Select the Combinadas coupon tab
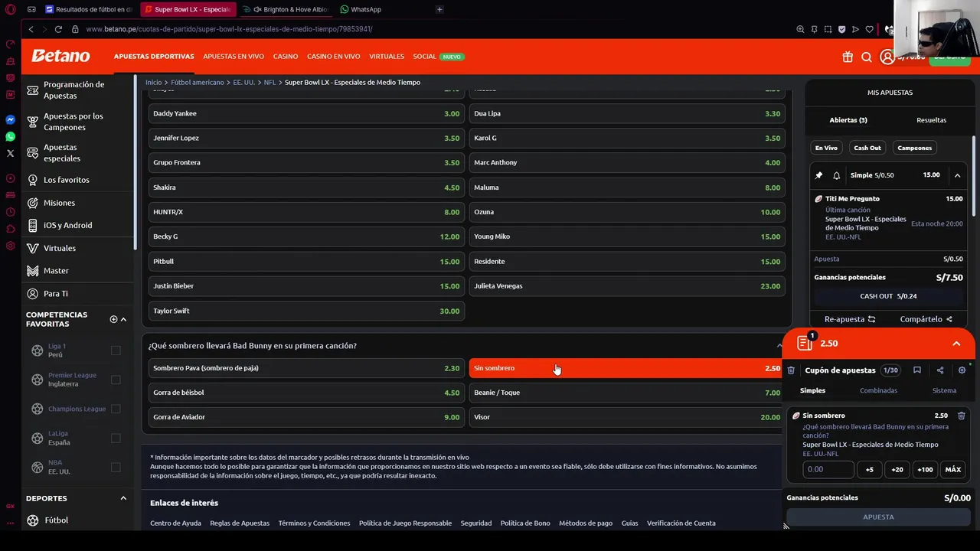The image size is (980, 551). pyautogui.click(x=878, y=390)
